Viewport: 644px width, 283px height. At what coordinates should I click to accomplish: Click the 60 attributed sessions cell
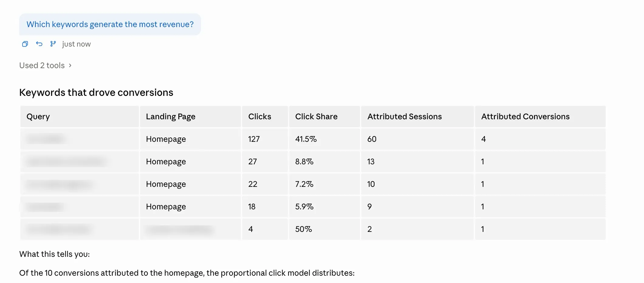pos(372,139)
